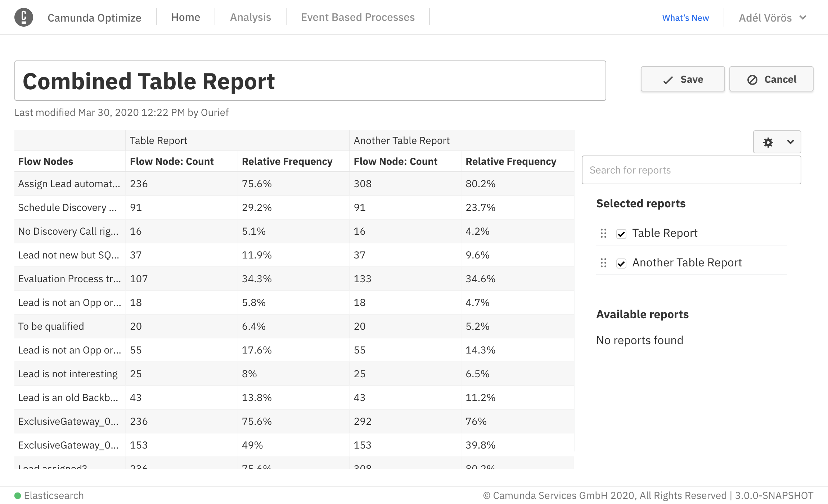Click the Save checkmark icon

tap(668, 80)
